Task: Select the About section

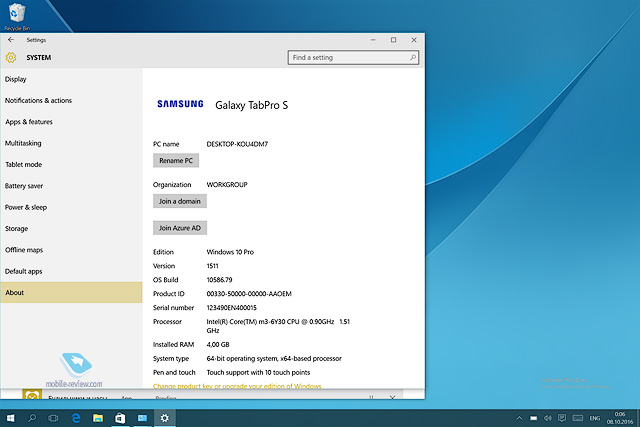Action: 71,292
